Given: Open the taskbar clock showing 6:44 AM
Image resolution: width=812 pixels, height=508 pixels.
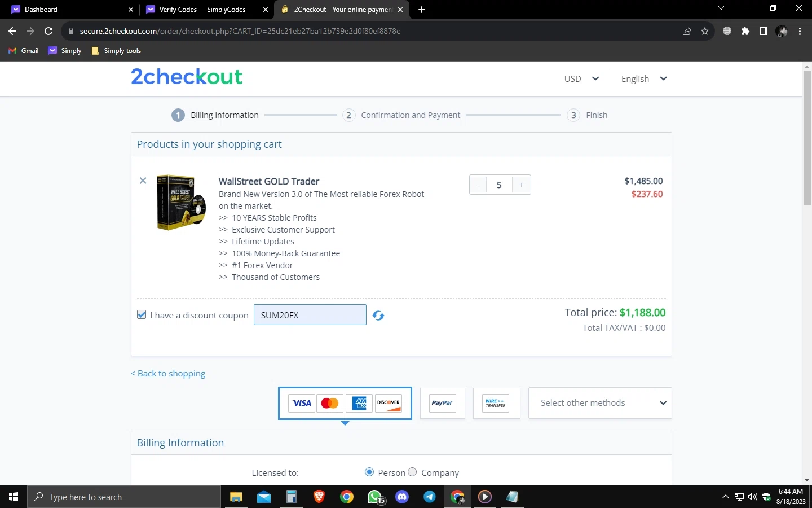Looking at the screenshot, I should pyautogui.click(x=791, y=497).
